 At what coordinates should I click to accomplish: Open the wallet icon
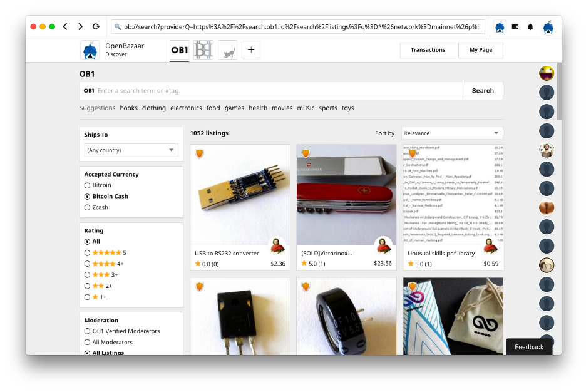(x=515, y=26)
